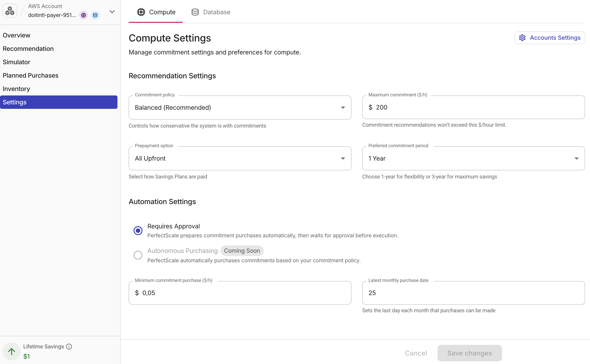
Task: Expand the AWS Account selector chevron
Action: [x=112, y=12]
